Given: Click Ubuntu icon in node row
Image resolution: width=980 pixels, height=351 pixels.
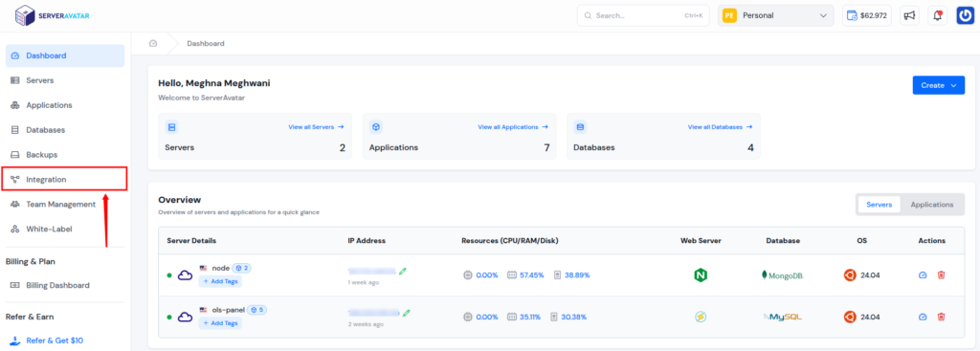Looking at the screenshot, I should (x=850, y=274).
